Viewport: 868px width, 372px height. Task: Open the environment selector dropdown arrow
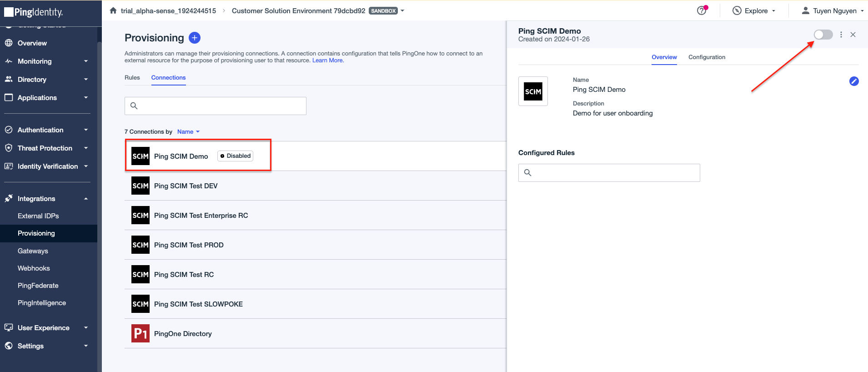click(402, 10)
